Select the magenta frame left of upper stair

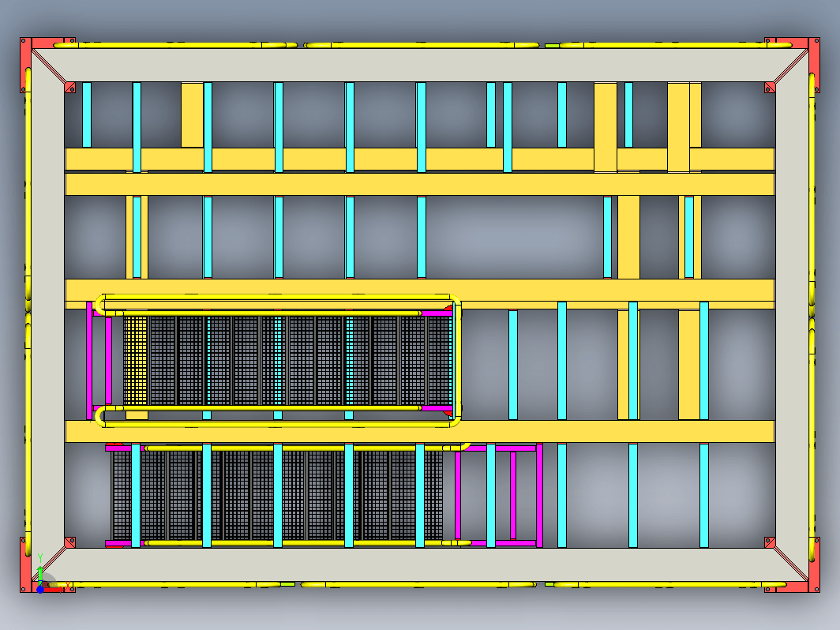click(99, 360)
